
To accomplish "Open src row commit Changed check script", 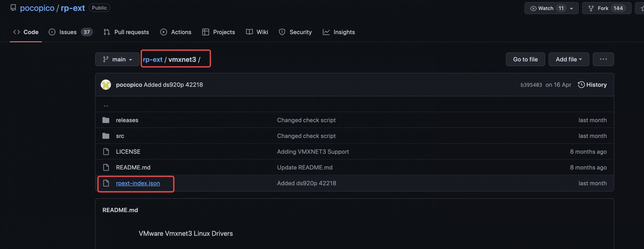I will pos(306,136).
